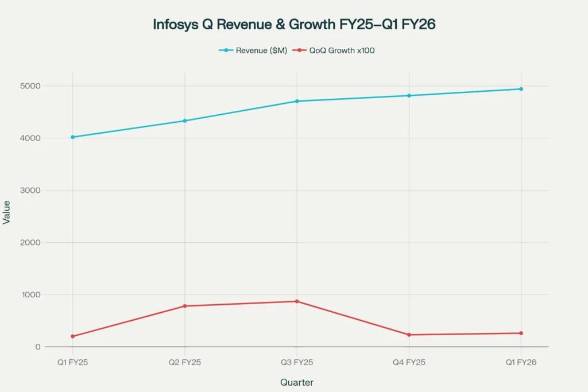Open details on the Q4 FY25 revenue point

tap(408, 95)
